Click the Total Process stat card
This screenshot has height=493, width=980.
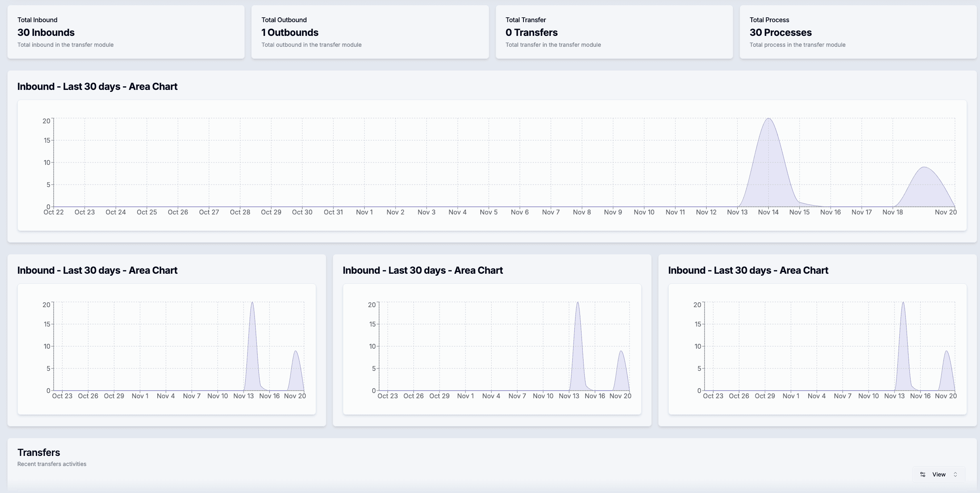click(858, 32)
